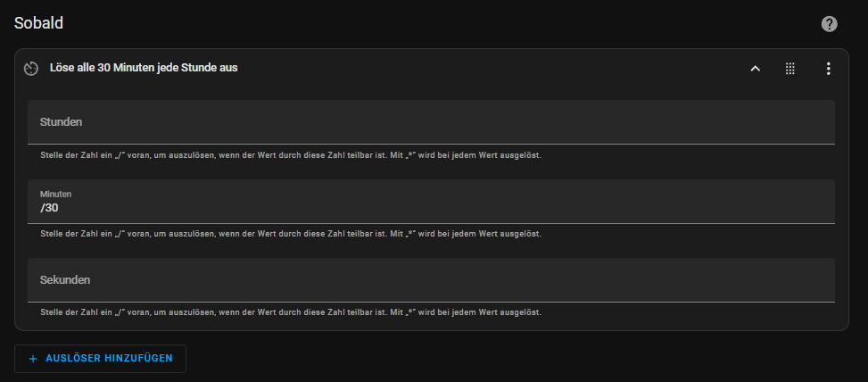Collapse the trigger card with the chevron
The height and width of the screenshot is (382, 868).
755,69
